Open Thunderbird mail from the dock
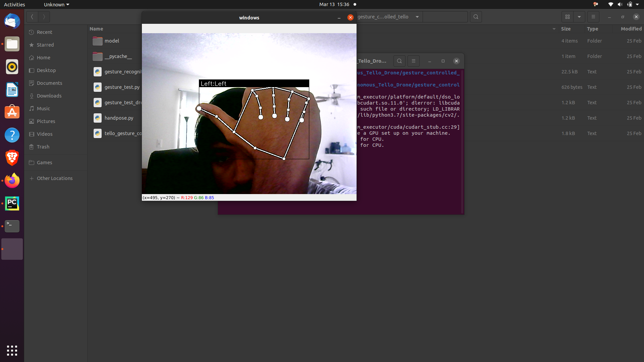This screenshot has width=644, height=362. point(12,21)
